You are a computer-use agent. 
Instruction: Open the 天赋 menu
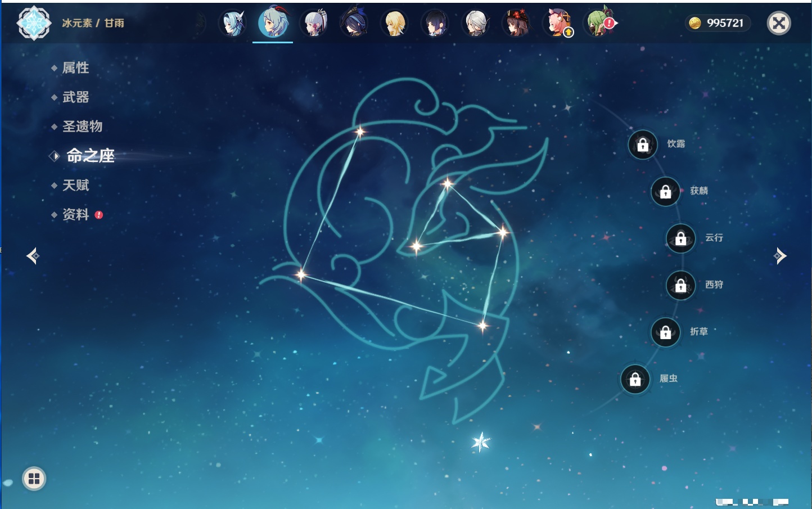tap(75, 185)
